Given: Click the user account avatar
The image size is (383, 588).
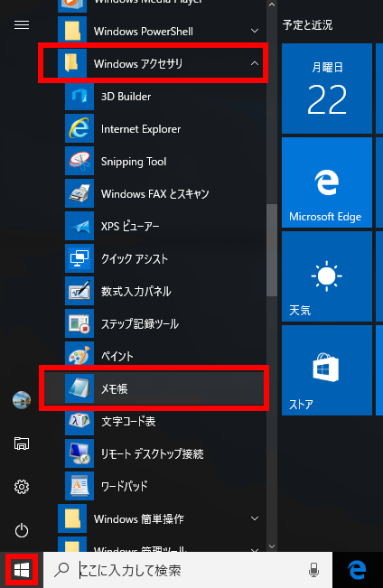Looking at the screenshot, I should tap(22, 400).
